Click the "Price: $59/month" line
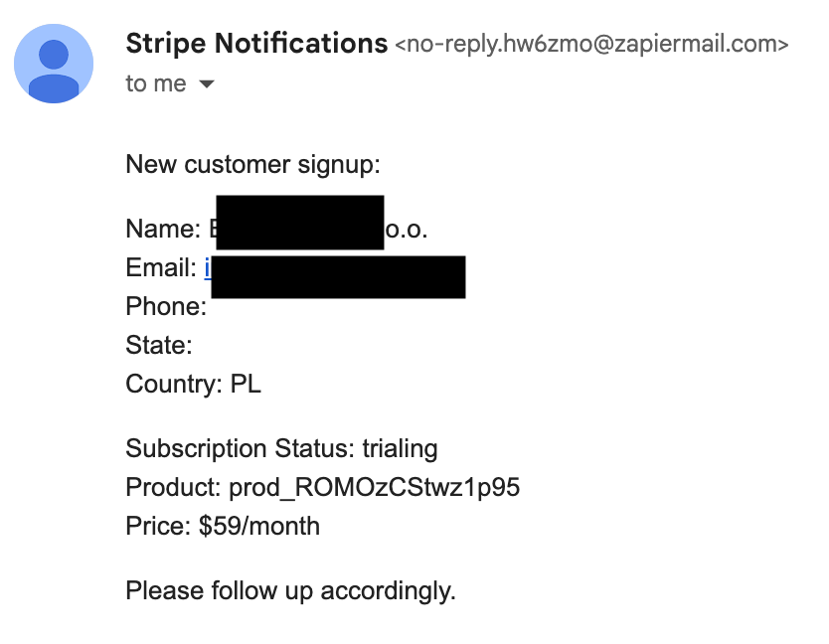829x644 pixels. [223, 526]
